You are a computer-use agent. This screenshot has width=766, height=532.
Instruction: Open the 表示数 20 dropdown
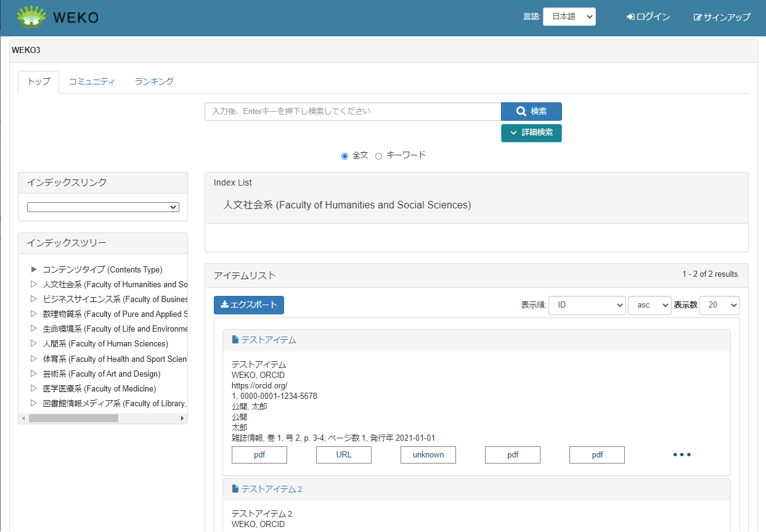click(x=719, y=305)
